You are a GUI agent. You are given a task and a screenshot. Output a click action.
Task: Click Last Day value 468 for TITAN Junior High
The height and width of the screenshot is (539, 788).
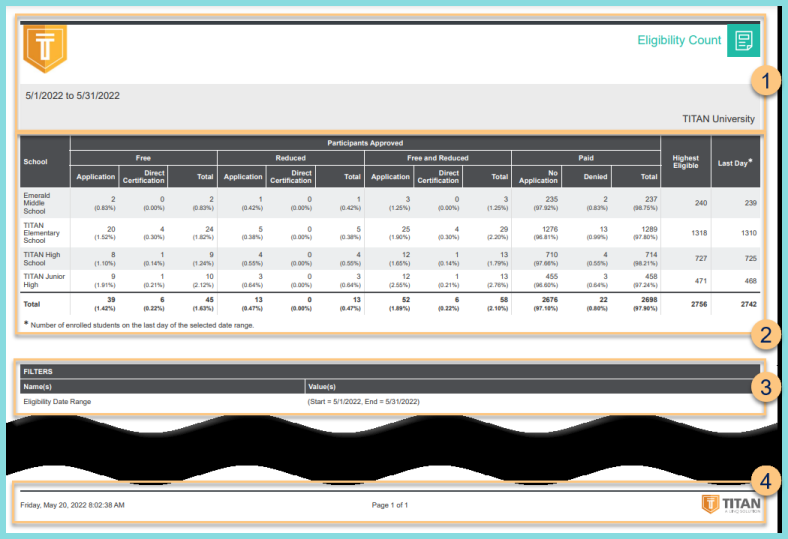tap(750, 281)
